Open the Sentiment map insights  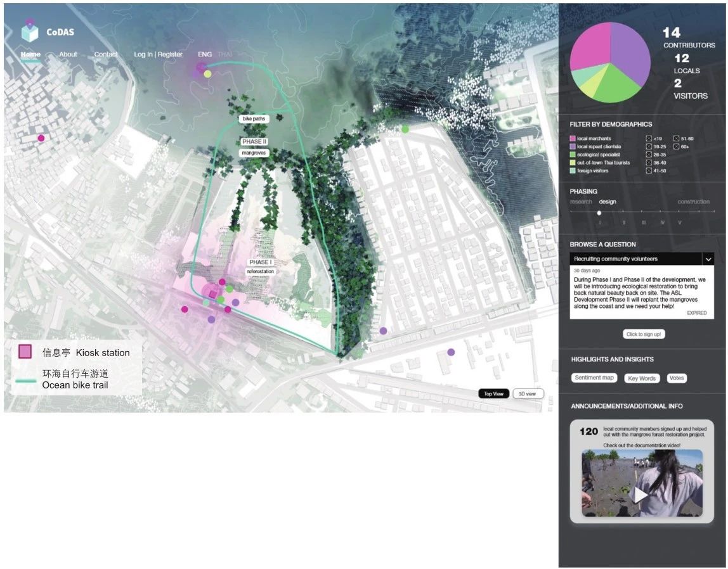tap(594, 378)
